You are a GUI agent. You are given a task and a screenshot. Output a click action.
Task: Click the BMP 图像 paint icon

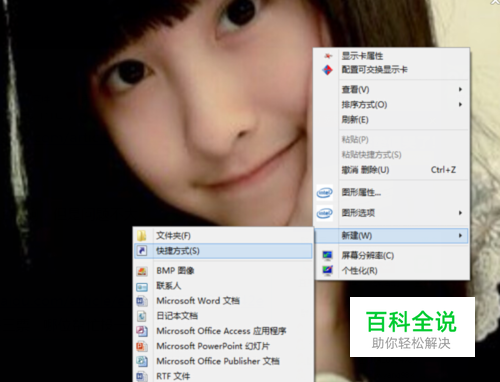coord(142,271)
